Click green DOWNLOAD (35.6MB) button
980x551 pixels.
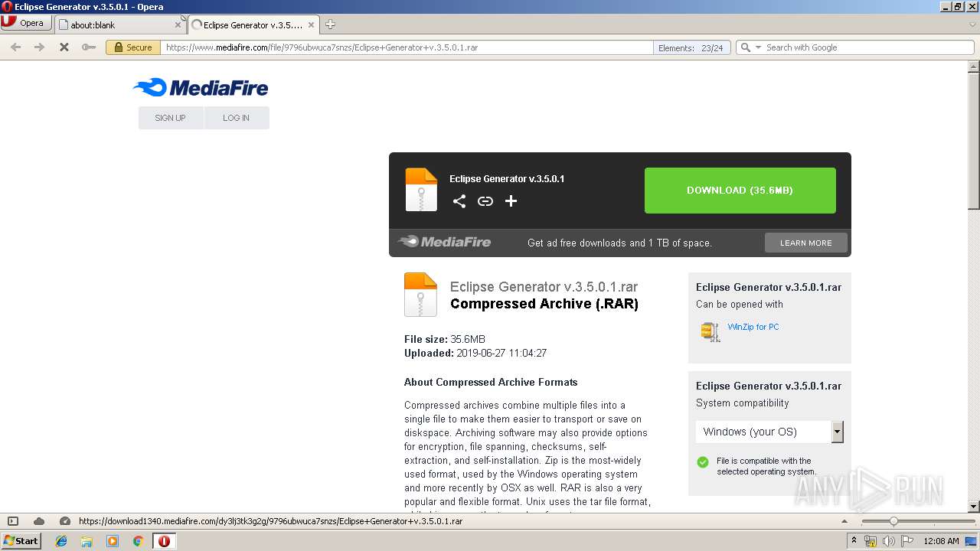pyautogui.click(x=740, y=190)
